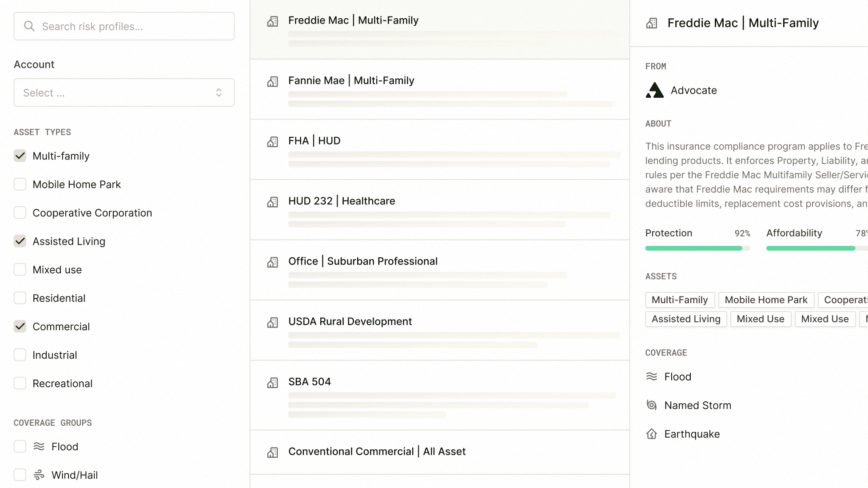Click building icon beside SBA 504
The image size is (868, 488).
272,382
